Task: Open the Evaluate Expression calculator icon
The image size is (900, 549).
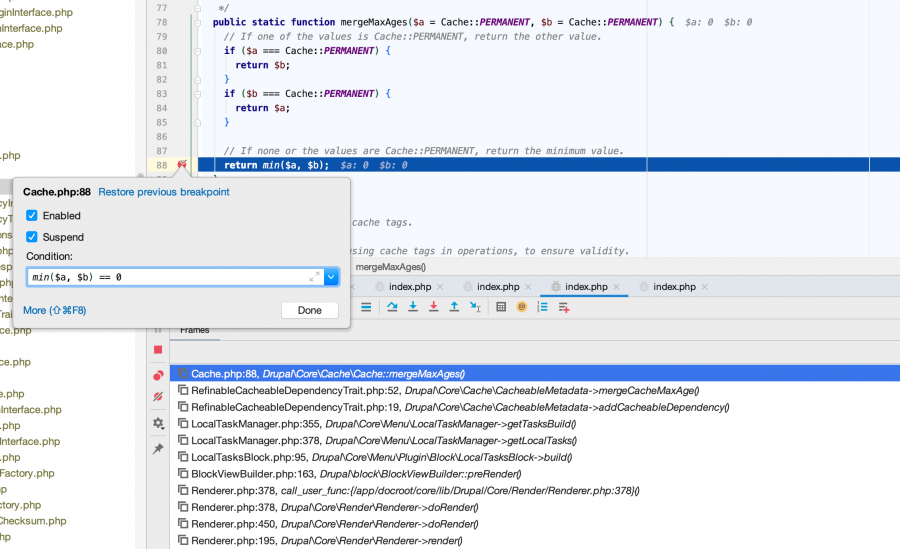Action: click(x=501, y=307)
